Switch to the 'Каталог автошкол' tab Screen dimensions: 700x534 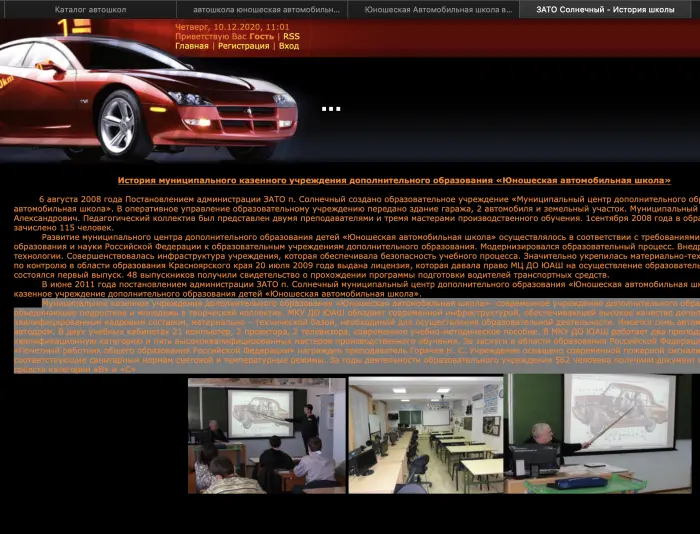coord(89,9)
